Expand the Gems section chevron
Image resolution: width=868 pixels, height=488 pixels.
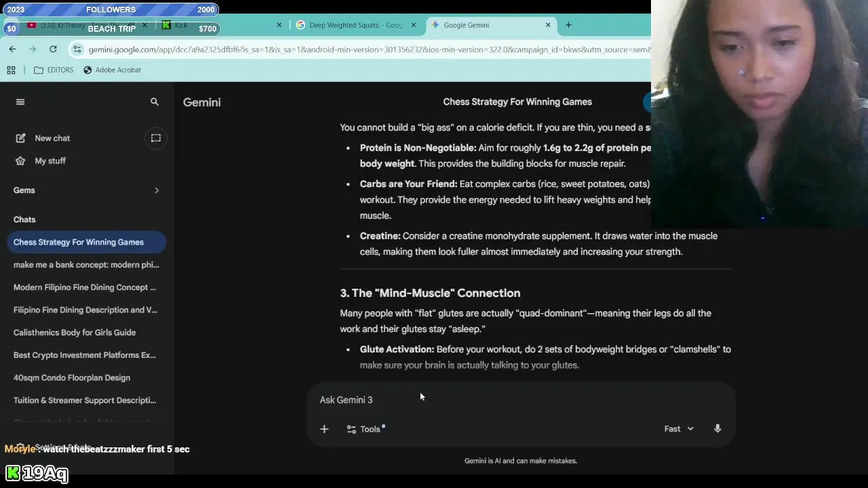tap(157, 190)
